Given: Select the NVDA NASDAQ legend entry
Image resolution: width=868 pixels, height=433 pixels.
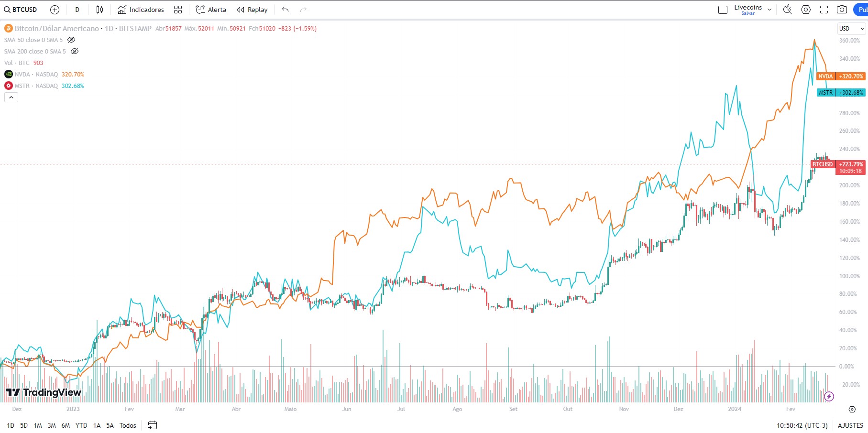Looking at the screenshot, I should (36, 74).
